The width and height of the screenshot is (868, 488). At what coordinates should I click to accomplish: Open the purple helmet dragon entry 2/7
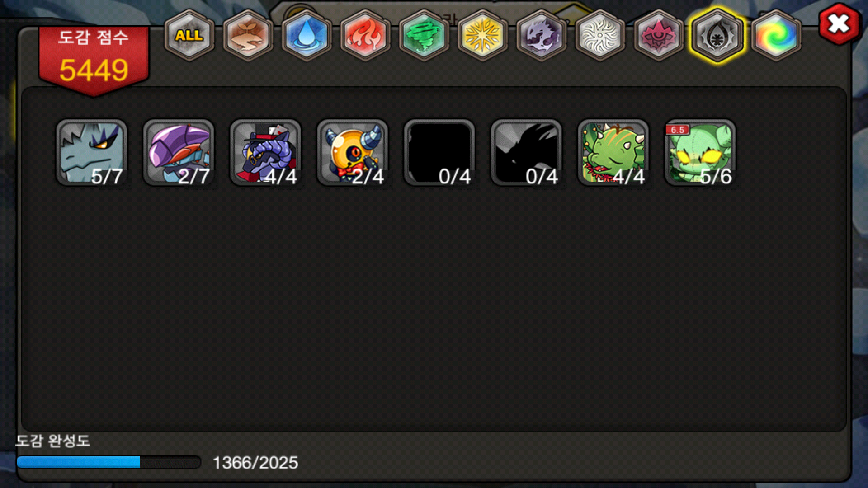tap(179, 153)
